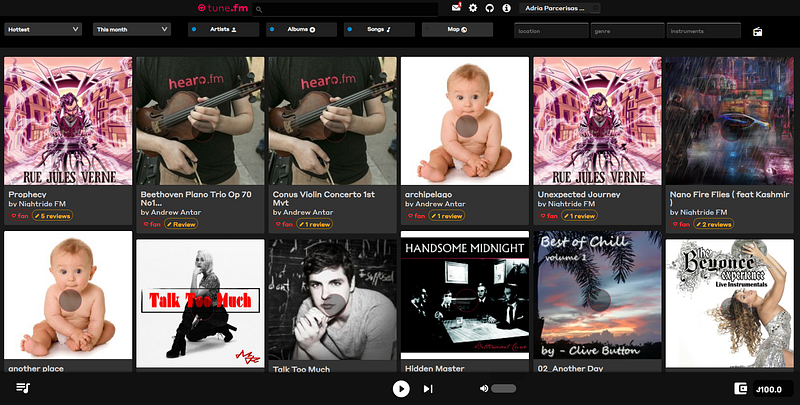Play the Beethoven Piano Trio violin cover

click(x=201, y=121)
